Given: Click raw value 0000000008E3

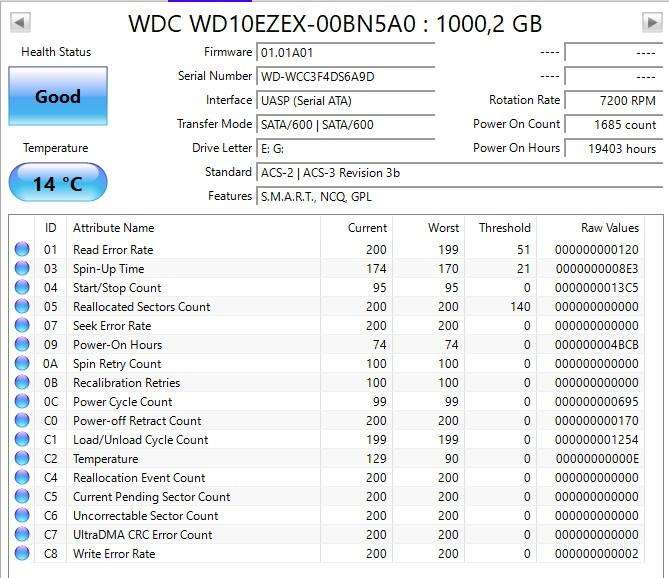Looking at the screenshot, I should (x=596, y=269).
